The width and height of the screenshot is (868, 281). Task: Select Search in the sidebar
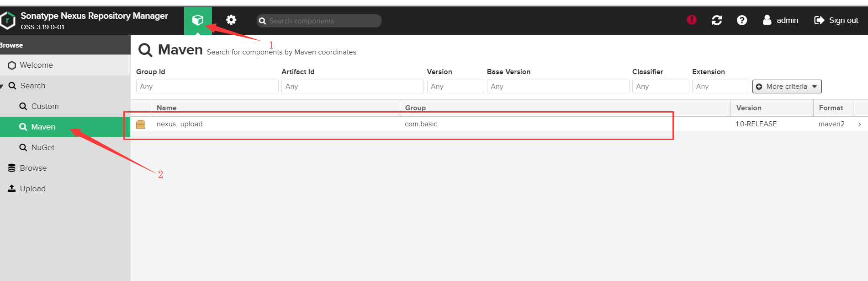click(65, 86)
